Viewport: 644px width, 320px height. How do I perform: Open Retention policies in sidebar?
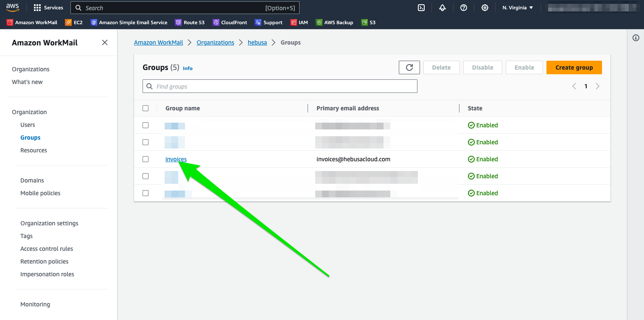(x=44, y=261)
